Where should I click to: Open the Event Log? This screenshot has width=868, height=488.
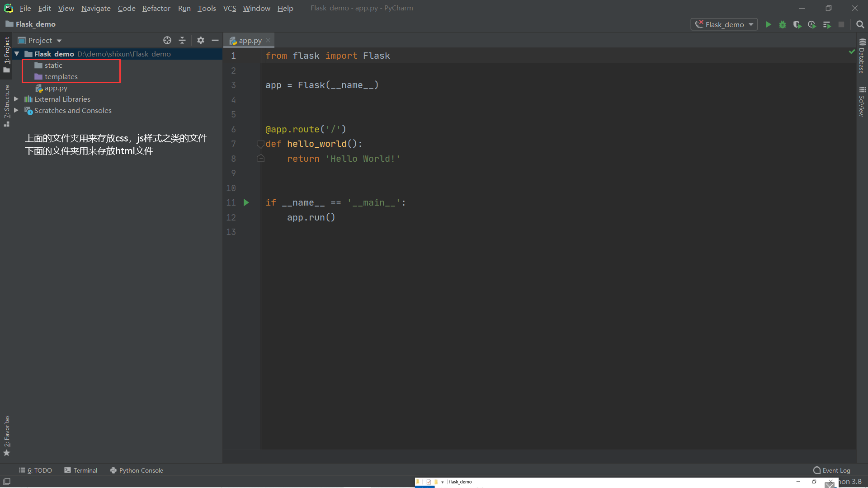[831, 470]
